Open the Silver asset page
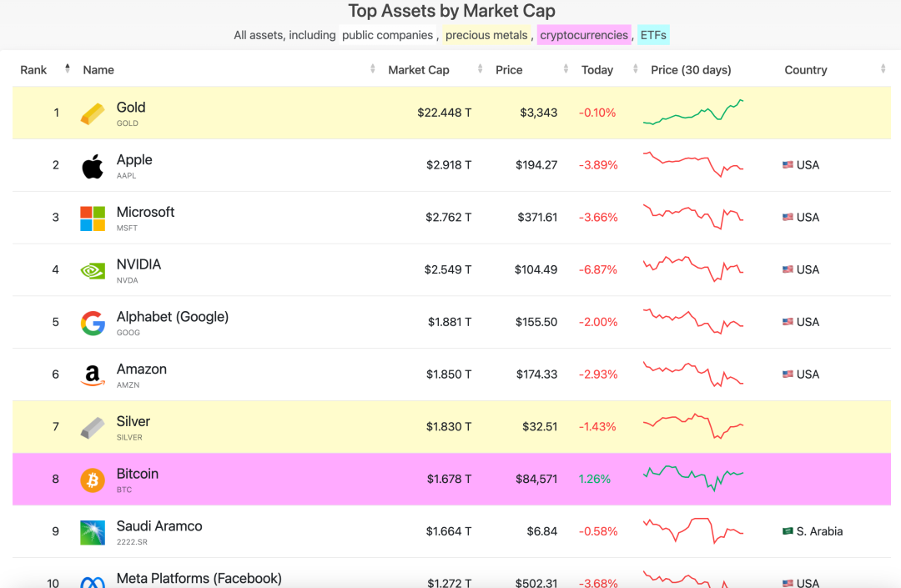The height and width of the screenshot is (588, 901). pos(133,421)
